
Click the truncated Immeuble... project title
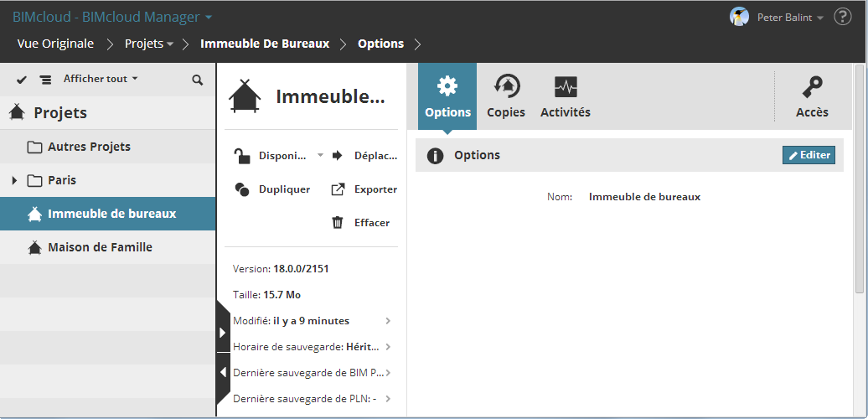coord(330,97)
